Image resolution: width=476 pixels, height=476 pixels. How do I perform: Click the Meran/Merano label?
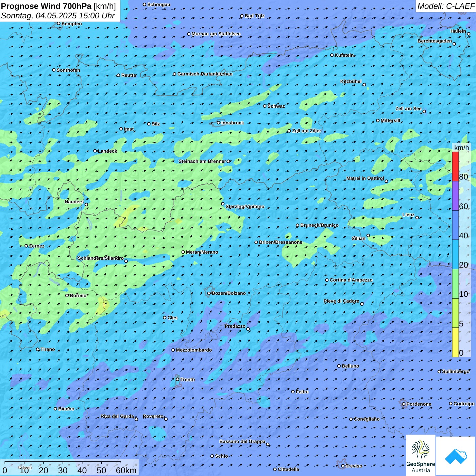pos(202,252)
